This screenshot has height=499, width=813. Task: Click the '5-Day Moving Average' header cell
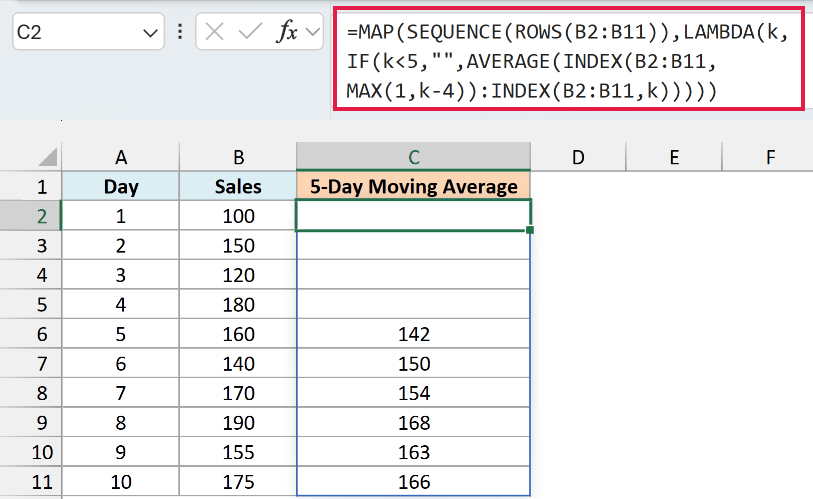(x=414, y=186)
